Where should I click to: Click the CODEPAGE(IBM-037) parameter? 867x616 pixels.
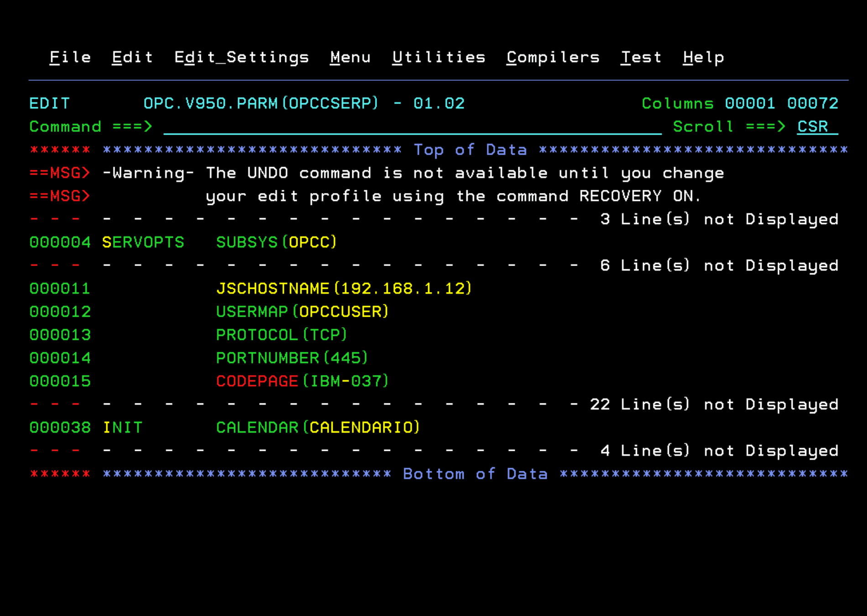click(303, 381)
